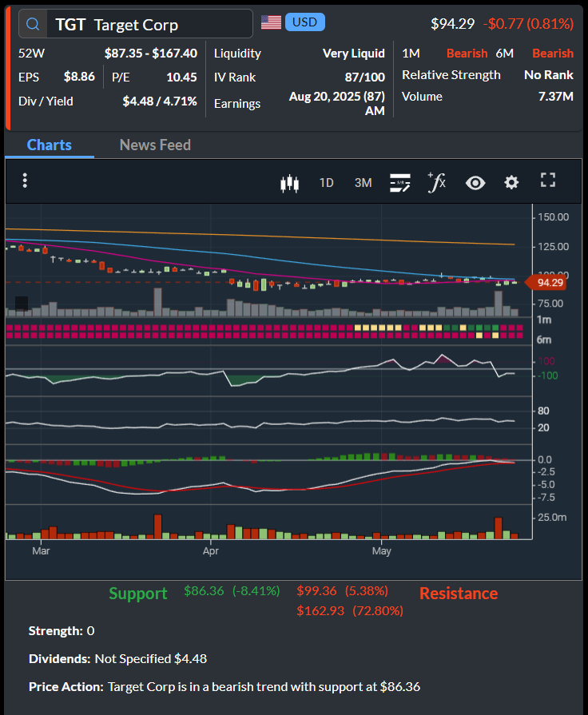Open the fx indicators menu

pos(436,182)
